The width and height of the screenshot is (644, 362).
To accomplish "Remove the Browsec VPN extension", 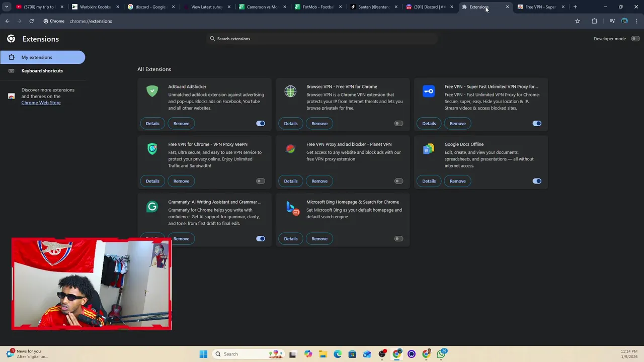I will (319, 123).
